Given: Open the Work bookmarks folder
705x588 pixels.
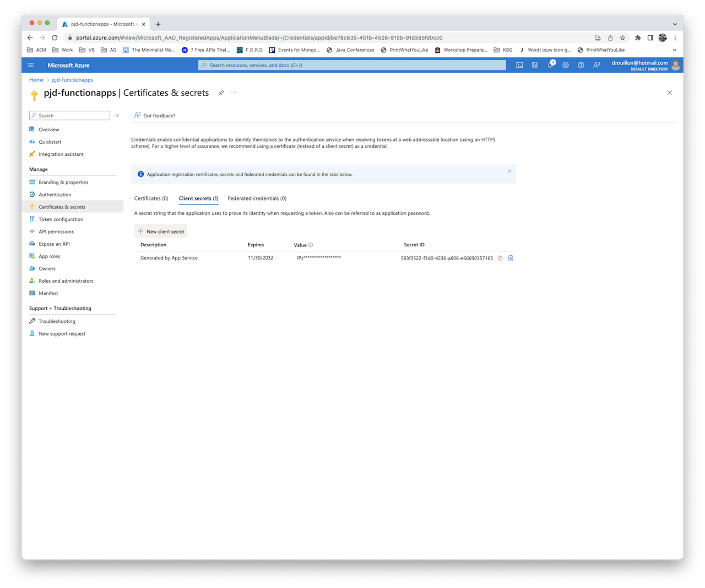Looking at the screenshot, I should (x=62, y=50).
